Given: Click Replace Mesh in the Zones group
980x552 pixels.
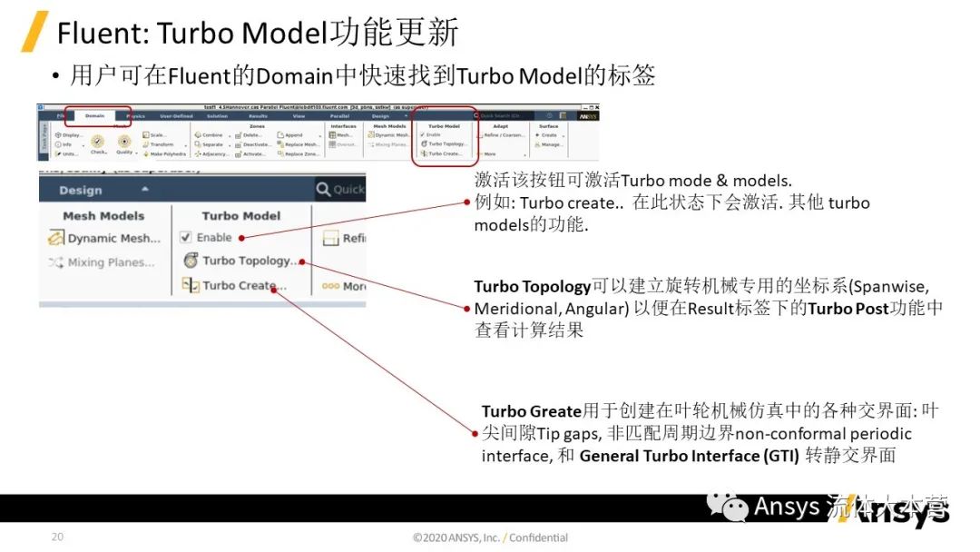Looking at the screenshot, I should click(299, 144).
